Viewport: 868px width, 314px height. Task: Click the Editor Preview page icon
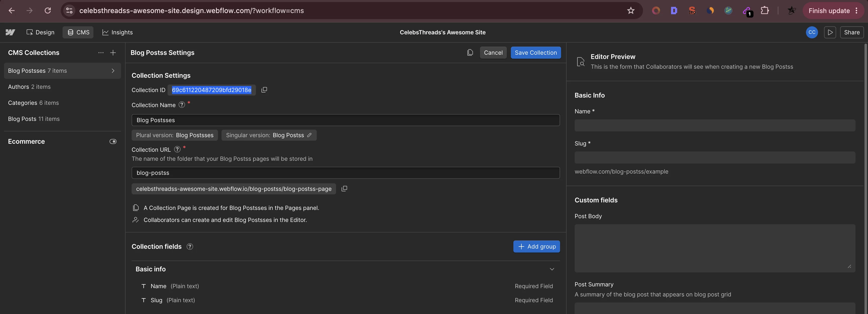click(x=581, y=62)
